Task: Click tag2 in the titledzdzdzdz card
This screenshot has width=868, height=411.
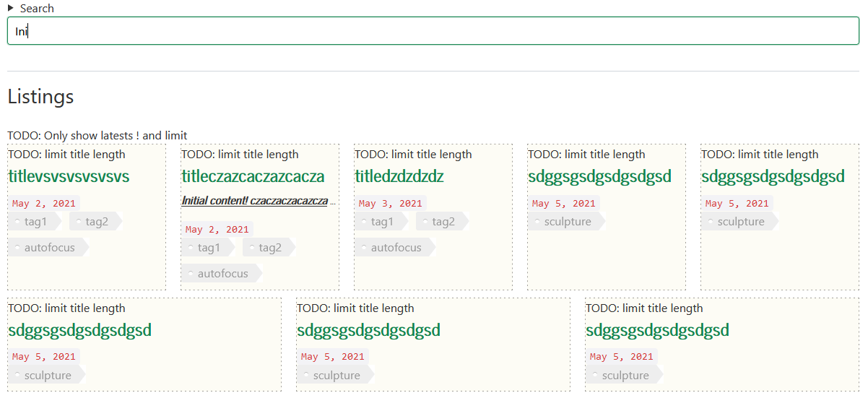Action: pyautogui.click(x=443, y=222)
